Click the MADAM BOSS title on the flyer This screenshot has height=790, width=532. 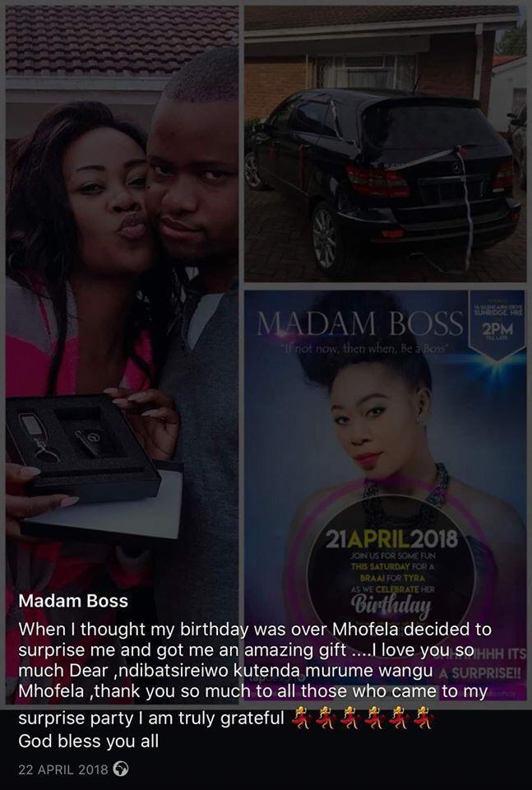[360, 324]
